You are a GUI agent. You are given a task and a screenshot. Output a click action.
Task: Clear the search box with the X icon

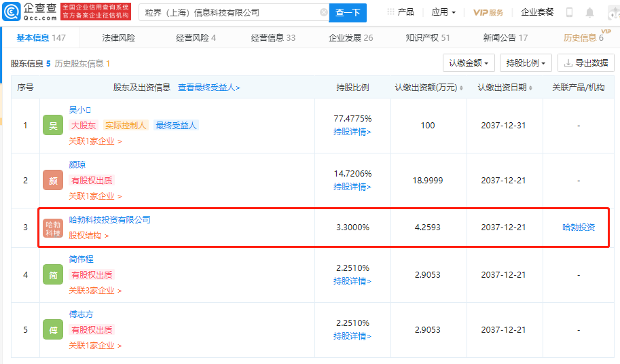pyautogui.click(x=323, y=13)
